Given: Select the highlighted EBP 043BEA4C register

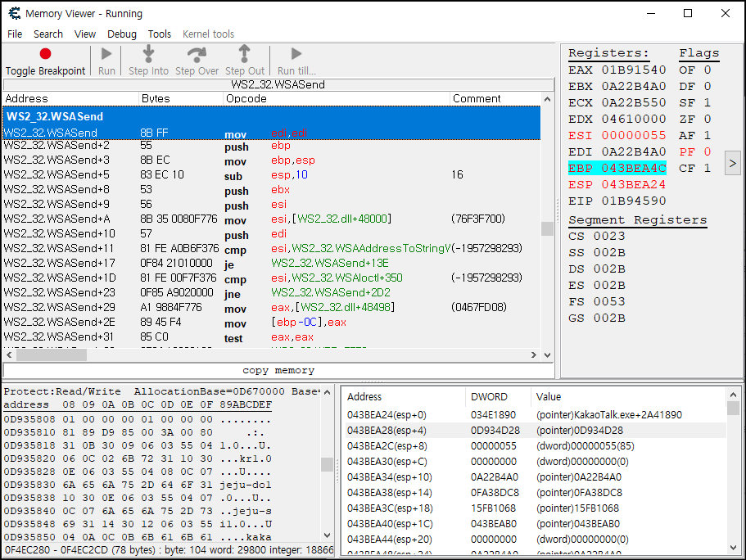Looking at the screenshot, I should click(x=617, y=169).
